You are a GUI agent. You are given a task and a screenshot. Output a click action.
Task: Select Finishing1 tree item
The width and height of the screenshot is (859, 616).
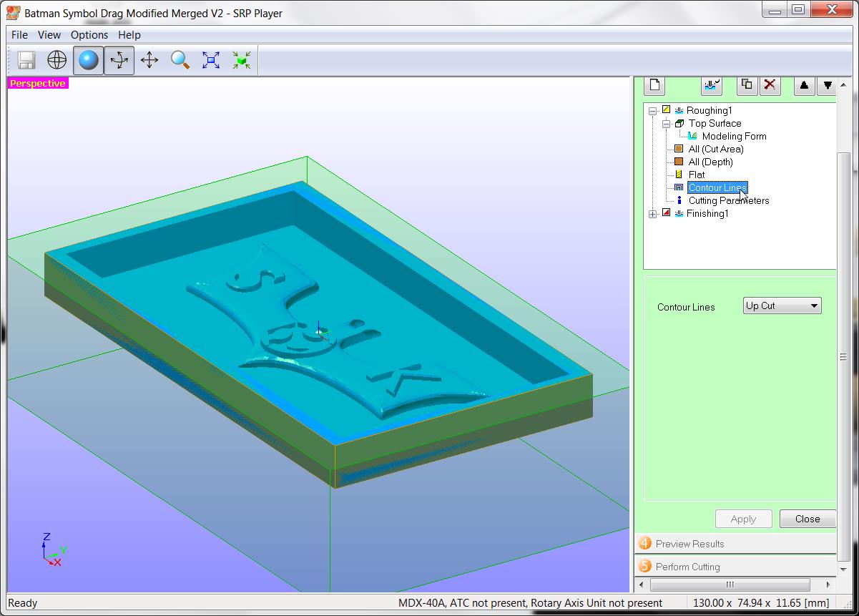[x=707, y=213]
